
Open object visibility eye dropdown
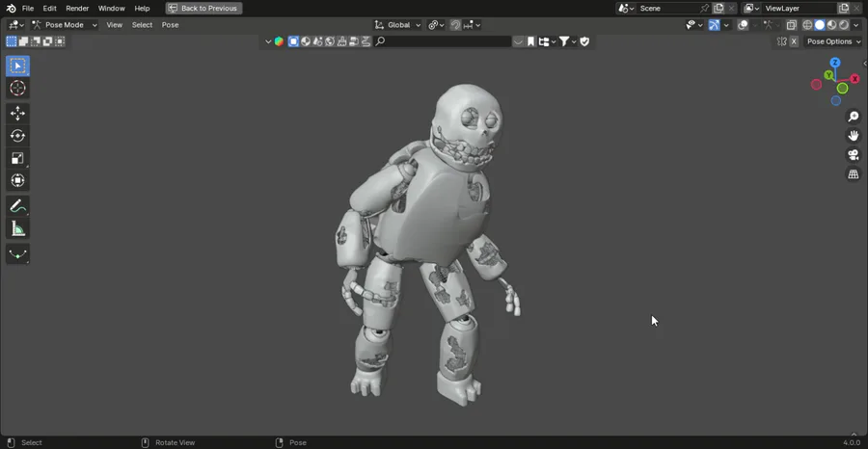pyautogui.click(x=694, y=25)
